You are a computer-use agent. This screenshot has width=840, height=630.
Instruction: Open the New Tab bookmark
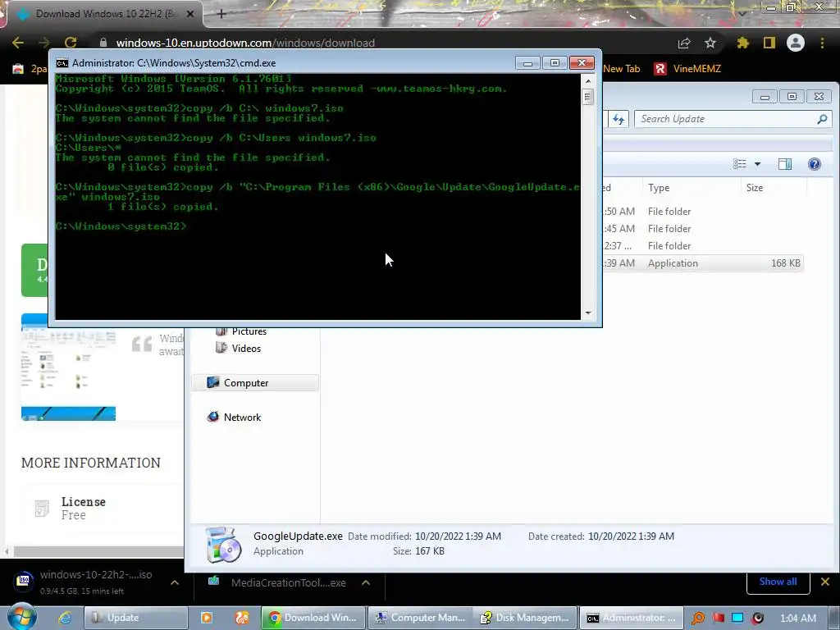click(622, 69)
